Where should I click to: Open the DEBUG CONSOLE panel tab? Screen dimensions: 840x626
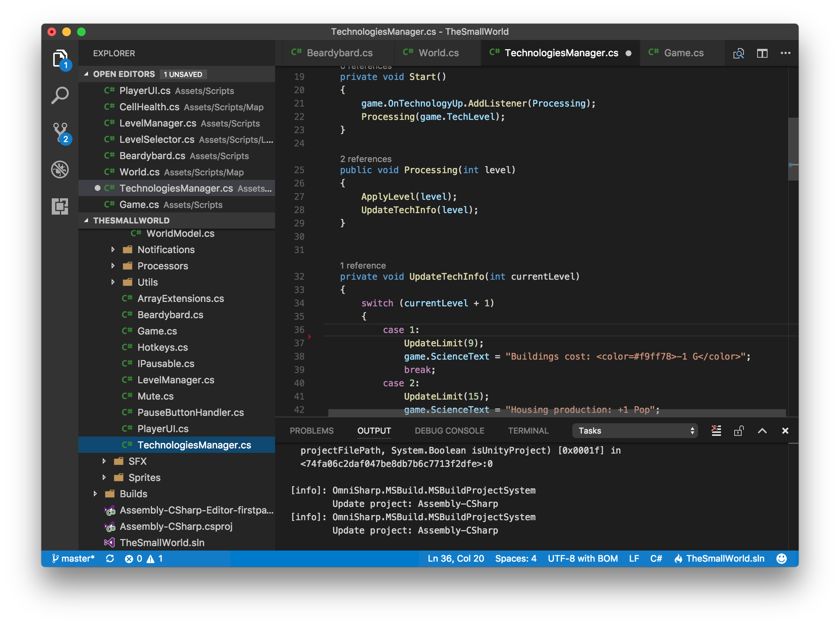pyautogui.click(x=449, y=431)
